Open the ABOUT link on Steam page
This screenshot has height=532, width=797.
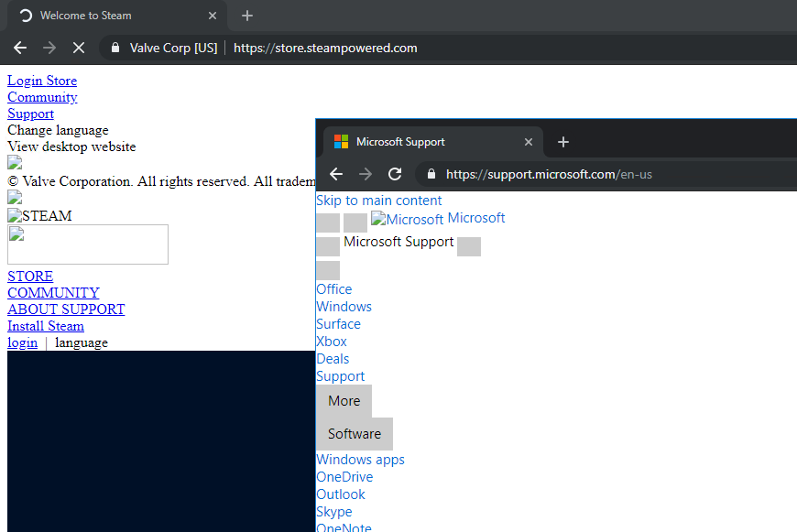tap(33, 309)
